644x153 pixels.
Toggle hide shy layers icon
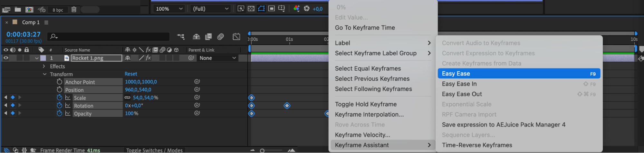click(196, 36)
